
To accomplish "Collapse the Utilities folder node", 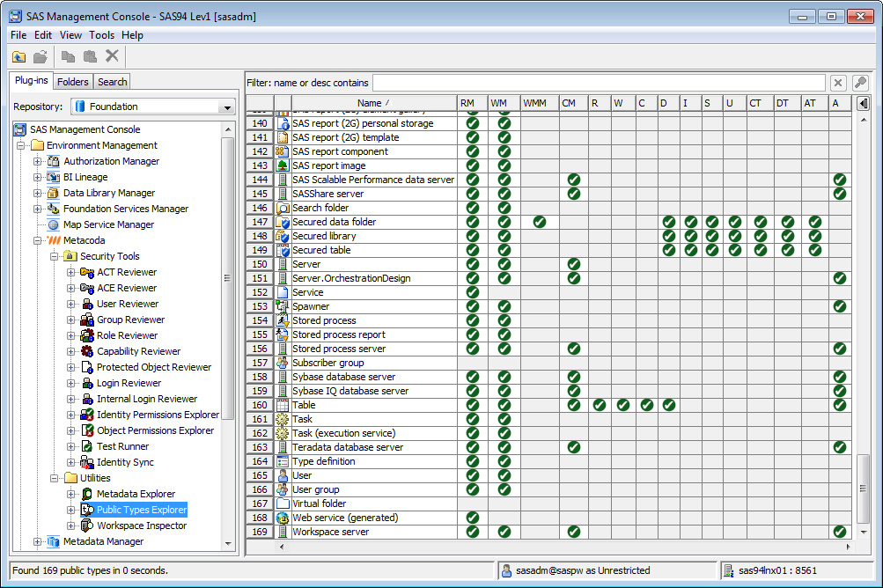I will tap(54, 478).
